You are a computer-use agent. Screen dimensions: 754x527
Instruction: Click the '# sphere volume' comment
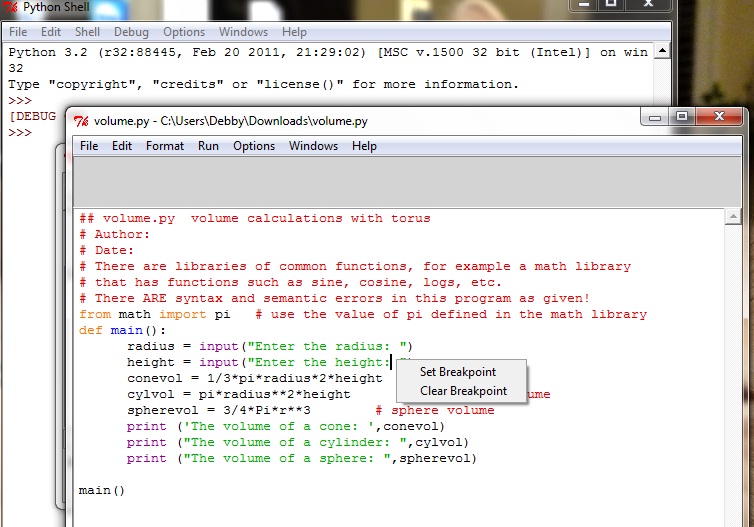pos(435,410)
